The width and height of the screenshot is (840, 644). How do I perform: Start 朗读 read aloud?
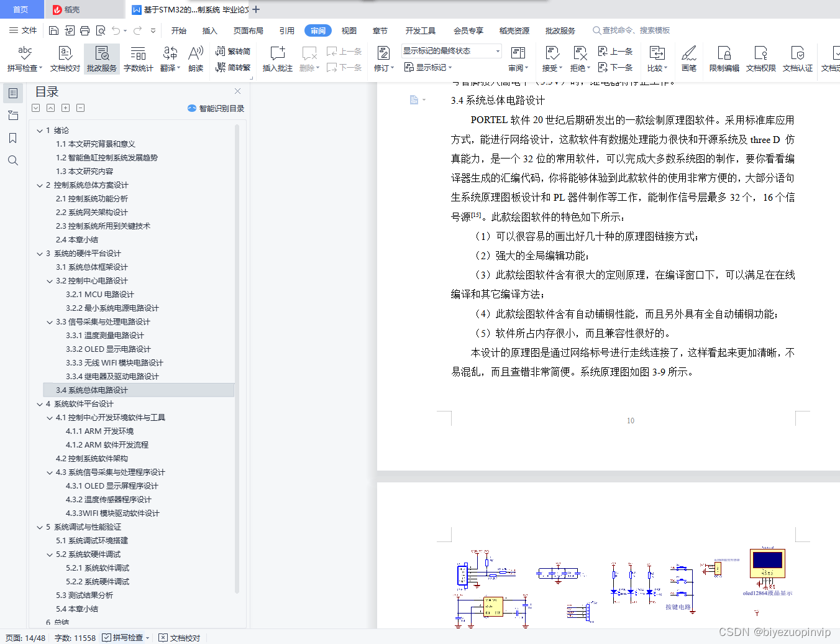tap(196, 59)
